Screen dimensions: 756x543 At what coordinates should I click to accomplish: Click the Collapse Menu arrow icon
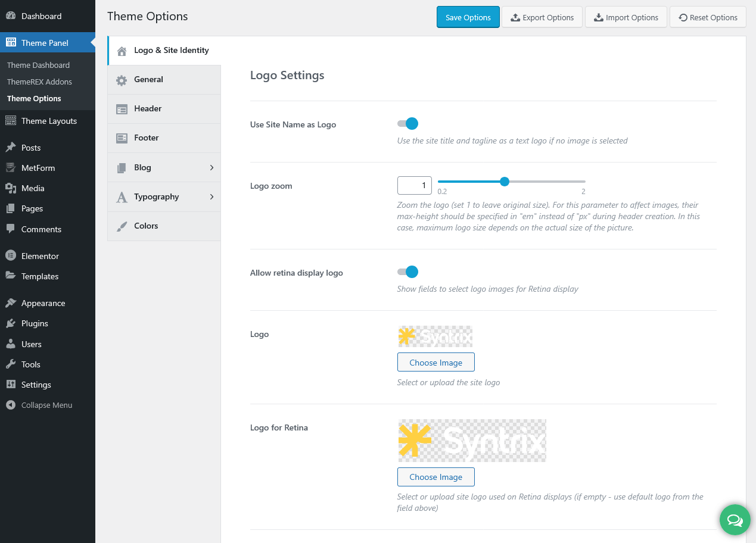point(11,405)
